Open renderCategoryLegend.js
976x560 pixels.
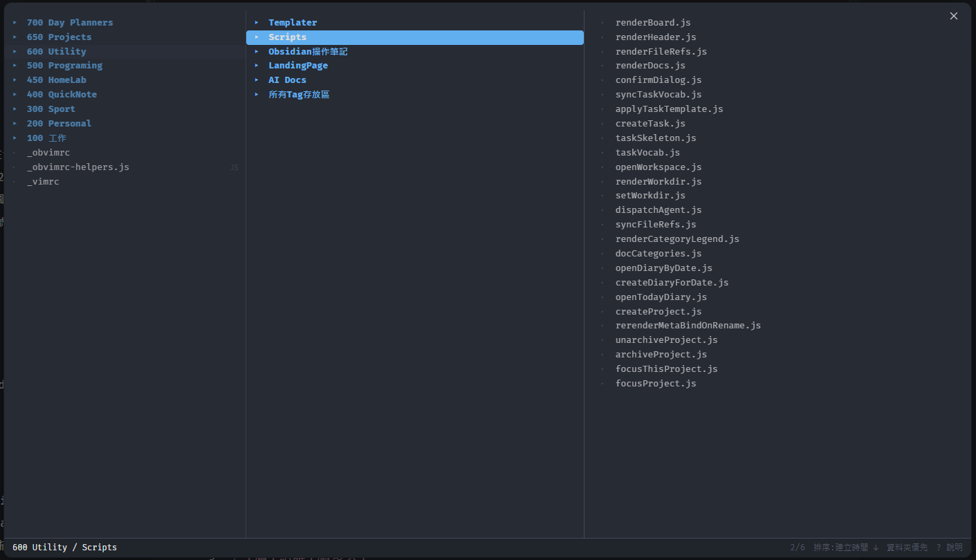pos(677,239)
